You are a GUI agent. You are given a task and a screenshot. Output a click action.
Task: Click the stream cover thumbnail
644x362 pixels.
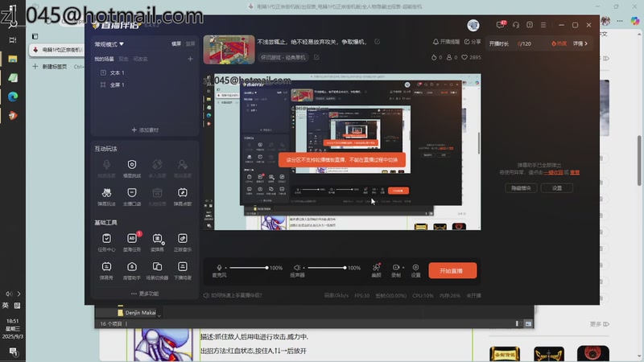(229, 50)
